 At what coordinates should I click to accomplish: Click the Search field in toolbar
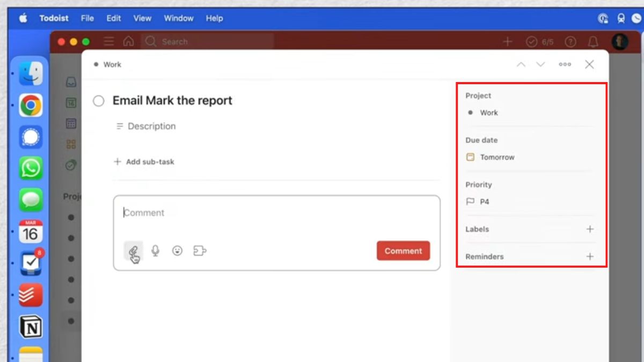(207, 41)
